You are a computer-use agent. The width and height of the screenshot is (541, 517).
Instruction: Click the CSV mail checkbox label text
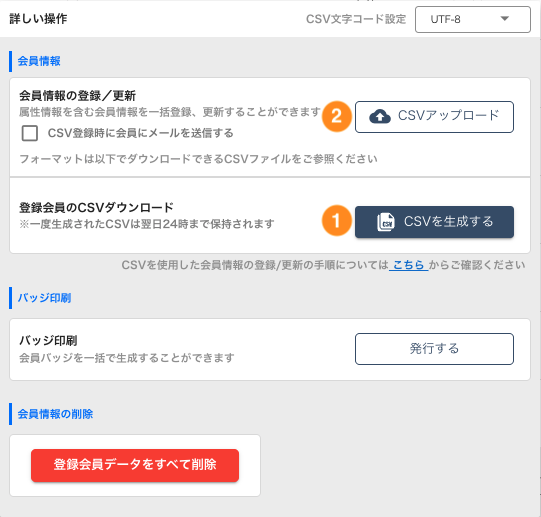point(140,133)
